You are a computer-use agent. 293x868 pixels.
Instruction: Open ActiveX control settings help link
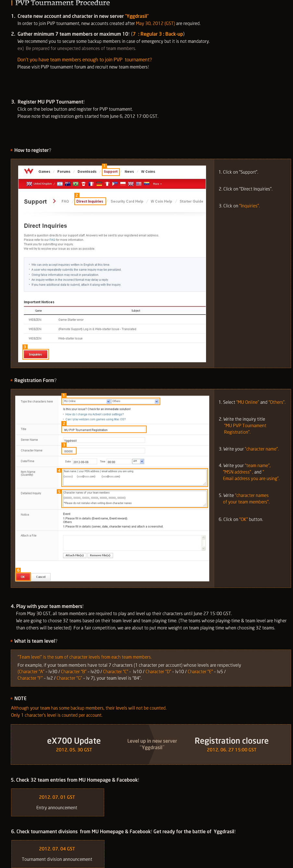(94, 415)
